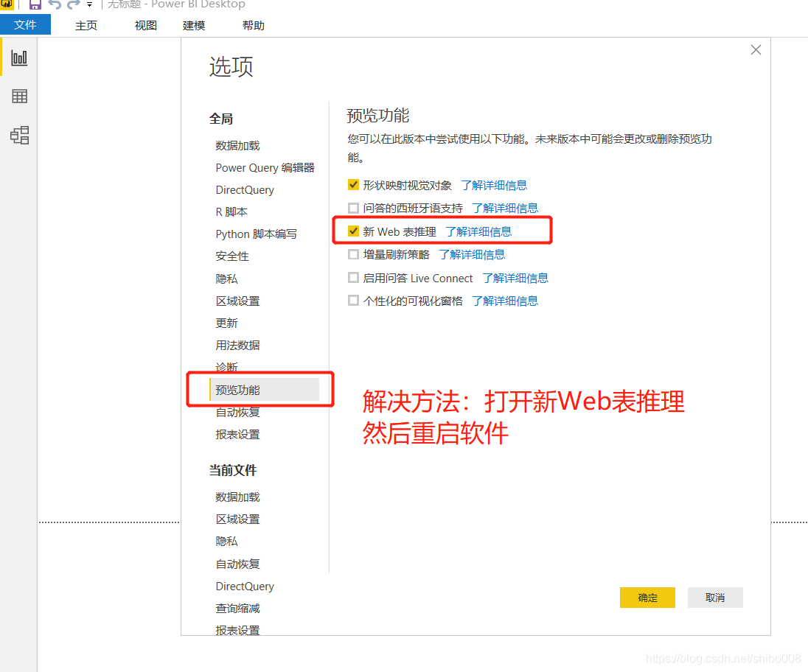Viewport: 808px width, 672px height.
Task: Select 查询缩减 option category
Action: tap(237, 609)
